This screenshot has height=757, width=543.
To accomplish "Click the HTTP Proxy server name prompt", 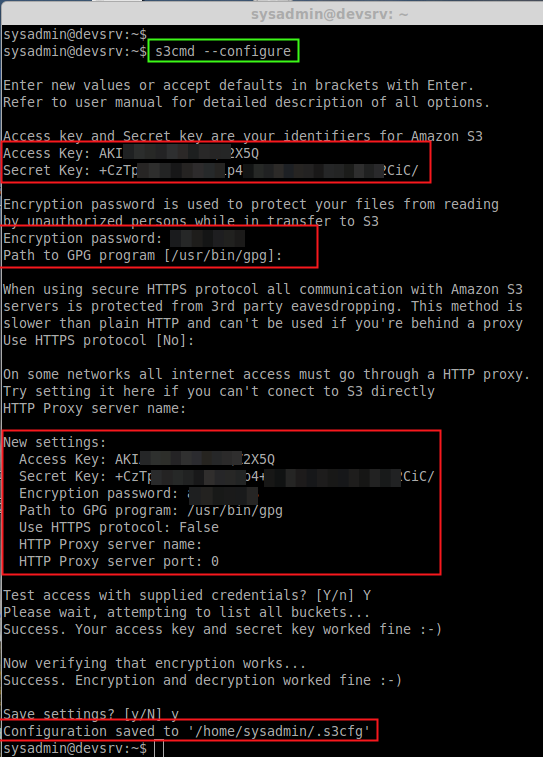I will coord(95,408).
